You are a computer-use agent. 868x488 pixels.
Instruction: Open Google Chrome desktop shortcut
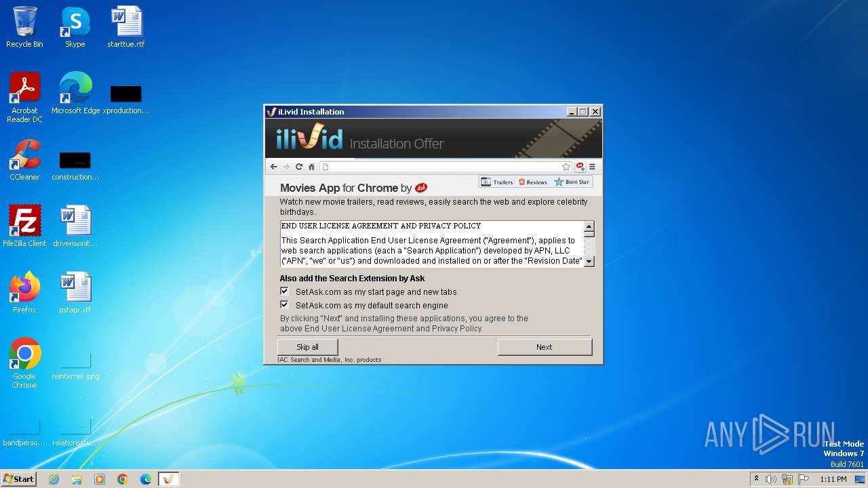(x=24, y=363)
